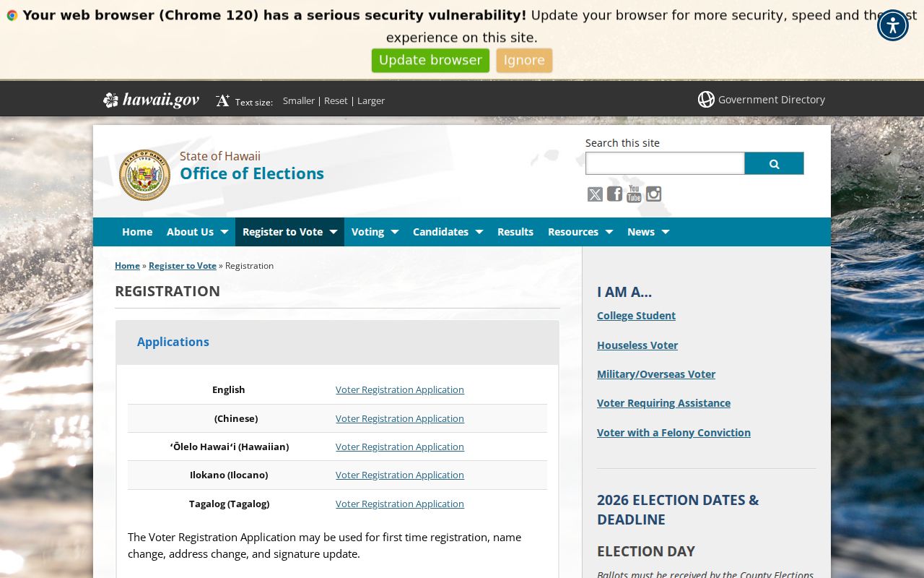
Task: Expand the Applications section header
Action: 338,342
